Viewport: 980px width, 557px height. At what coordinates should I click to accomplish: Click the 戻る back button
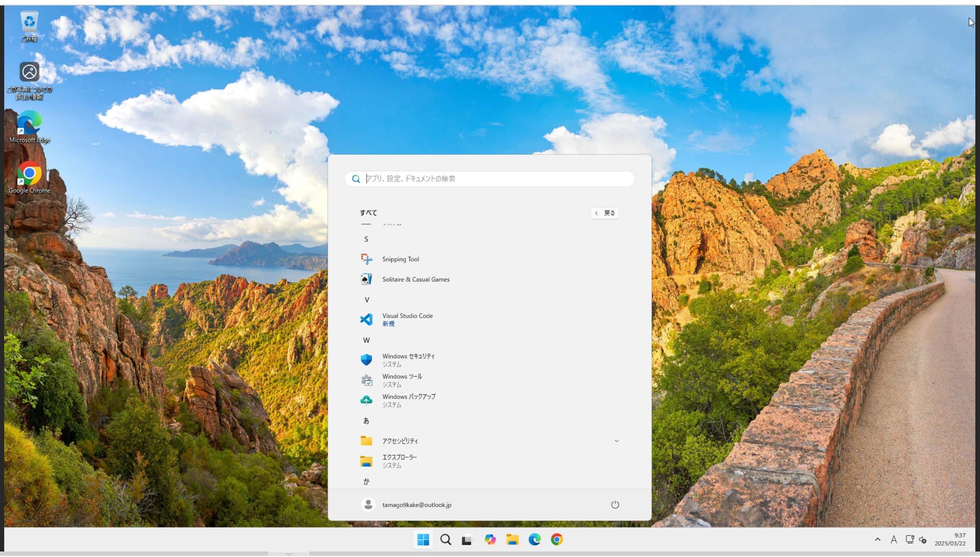(x=604, y=213)
